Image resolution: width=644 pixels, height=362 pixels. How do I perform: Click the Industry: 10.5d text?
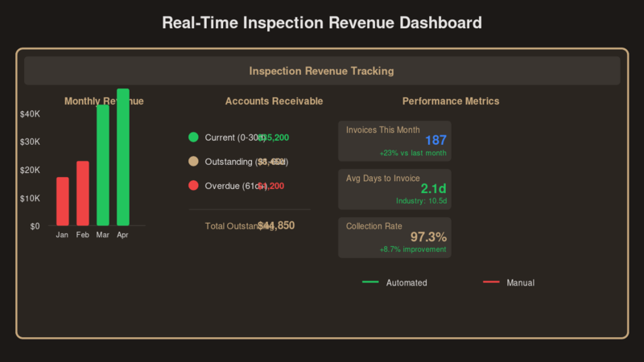421,201
